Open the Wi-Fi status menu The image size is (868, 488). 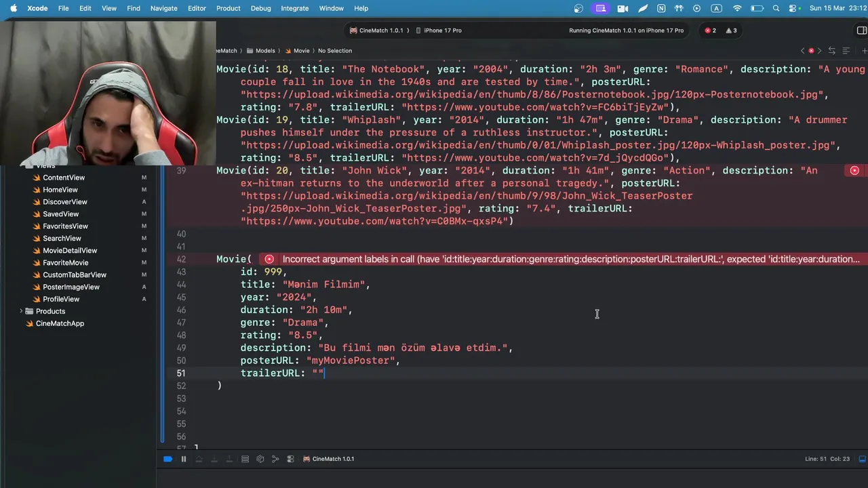737,8
